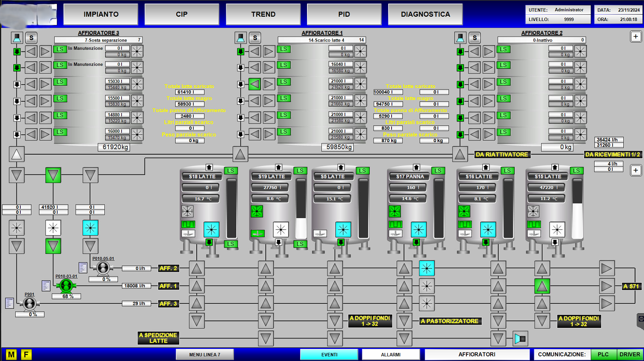Toggle the S button of Affioratore 1
The image size is (644, 361).
tap(255, 38)
